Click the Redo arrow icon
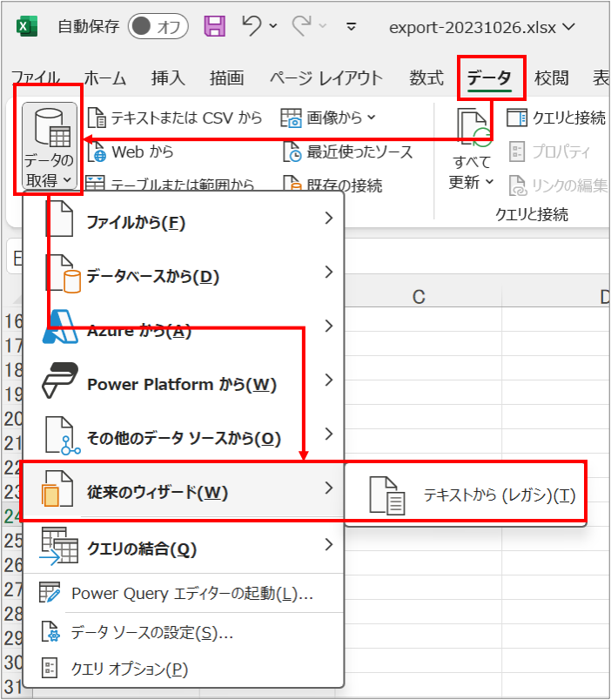 coord(302,26)
